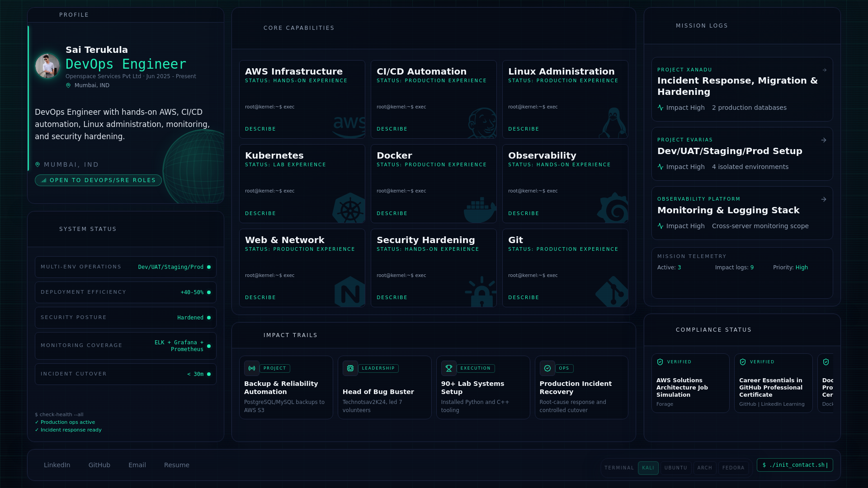Image resolution: width=868 pixels, height=488 pixels.
Task: Open the Dev/UAT/Staging/Prod Setup title
Action: coord(730,151)
